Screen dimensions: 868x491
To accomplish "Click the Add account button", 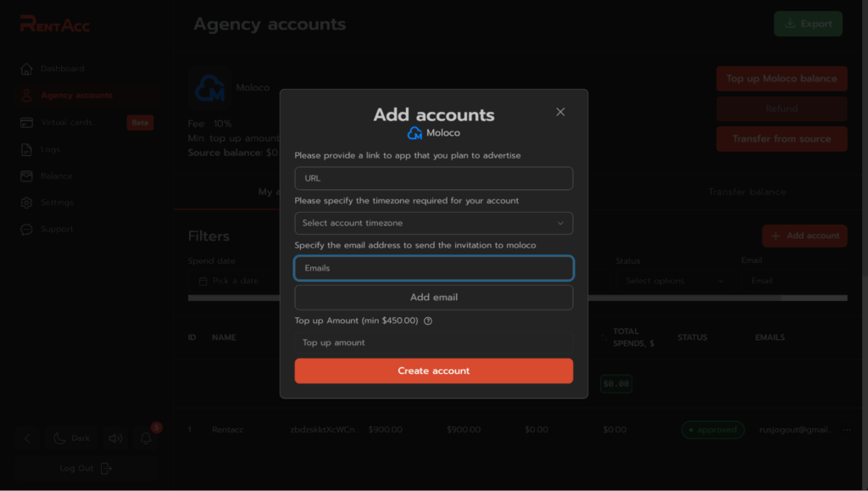I will tap(805, 236).
